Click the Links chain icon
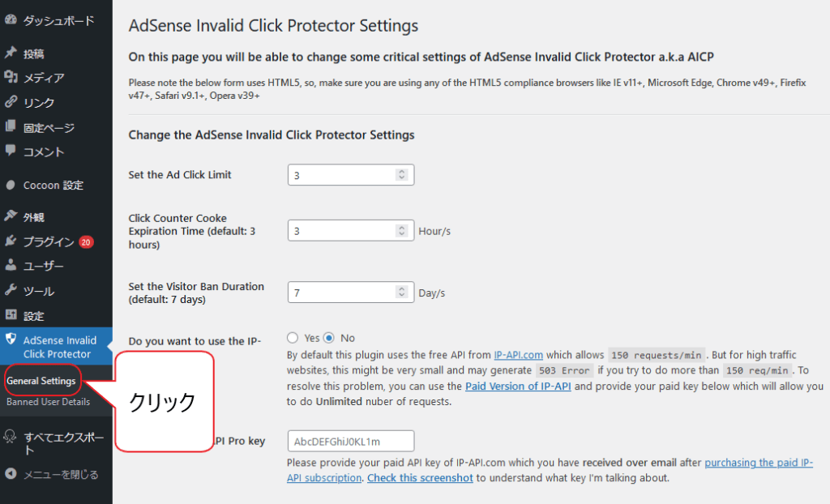The image size is (830, 504). coord(11,102)
